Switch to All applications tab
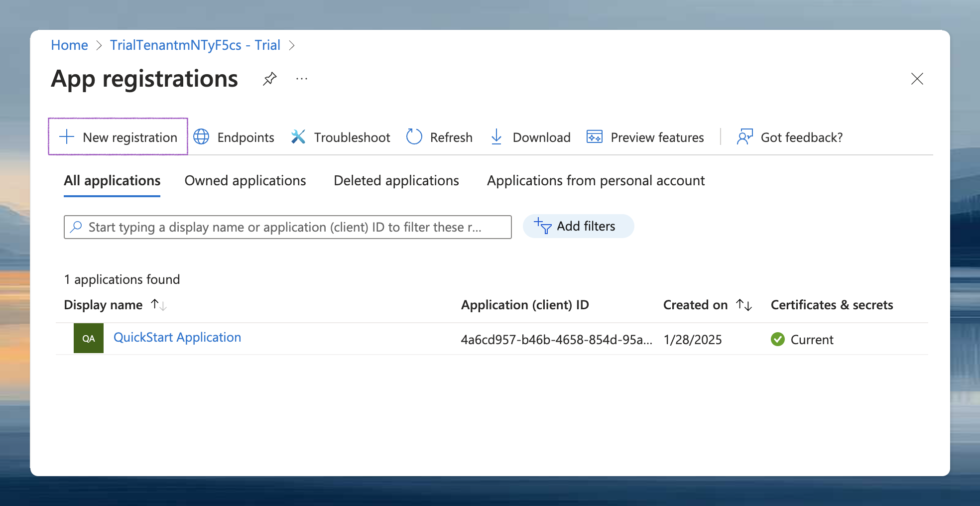Image resolution: width=980 pixels, height=506 pixels. [x=112, y=180]
